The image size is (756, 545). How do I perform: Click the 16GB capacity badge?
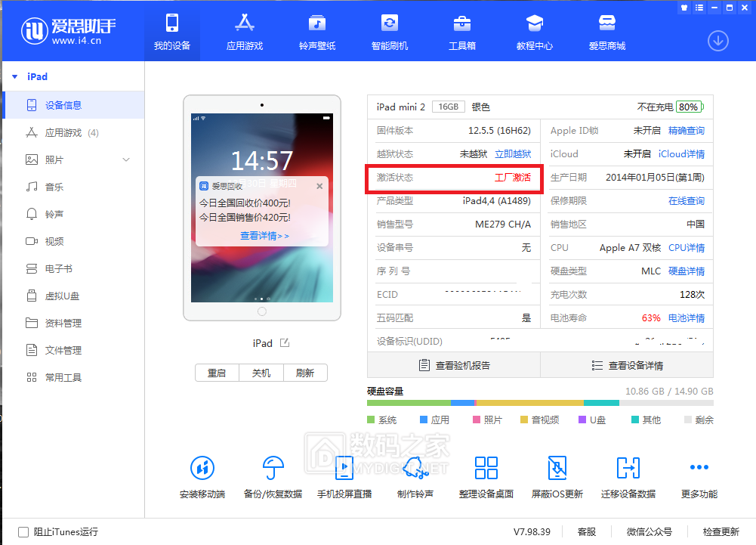click(449, 107)
